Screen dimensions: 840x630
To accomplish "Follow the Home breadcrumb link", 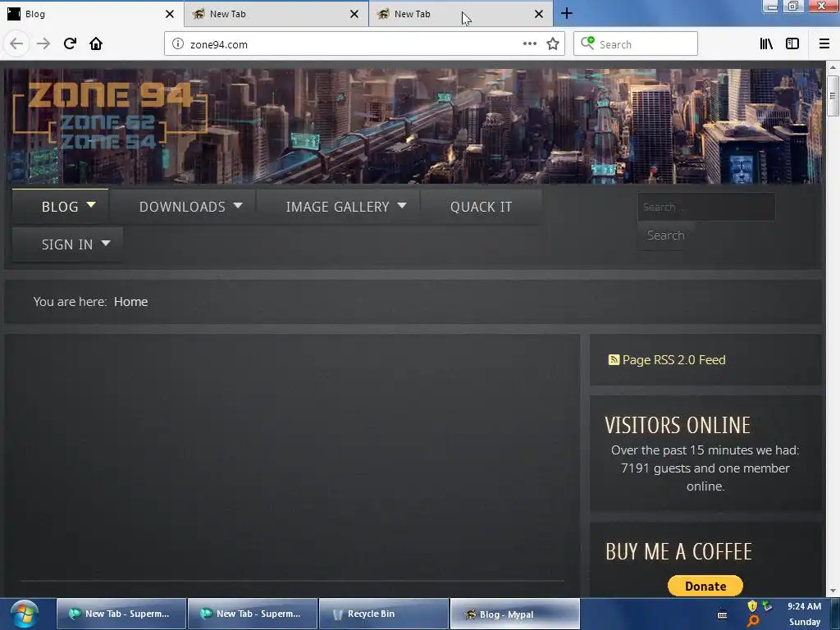I will 130,302.
